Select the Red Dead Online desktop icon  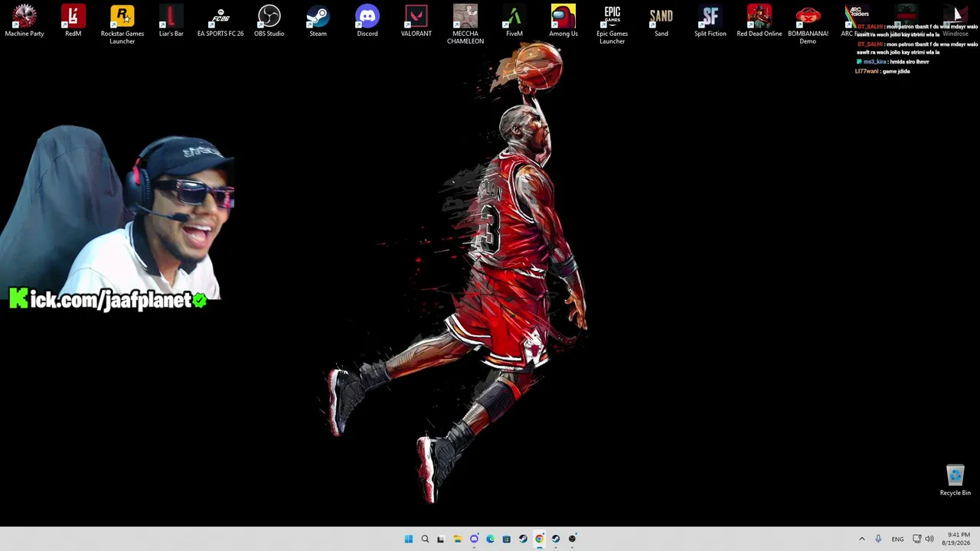[759, 21]
